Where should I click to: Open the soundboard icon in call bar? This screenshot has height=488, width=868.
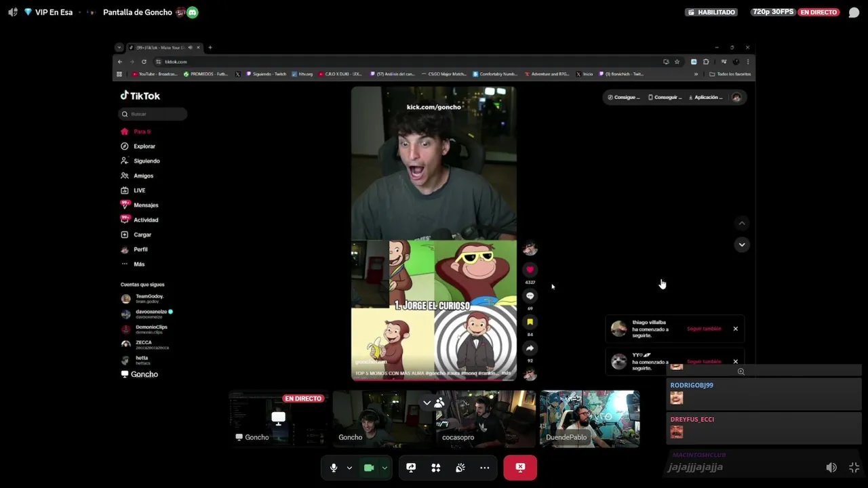(x=460, y=468)
